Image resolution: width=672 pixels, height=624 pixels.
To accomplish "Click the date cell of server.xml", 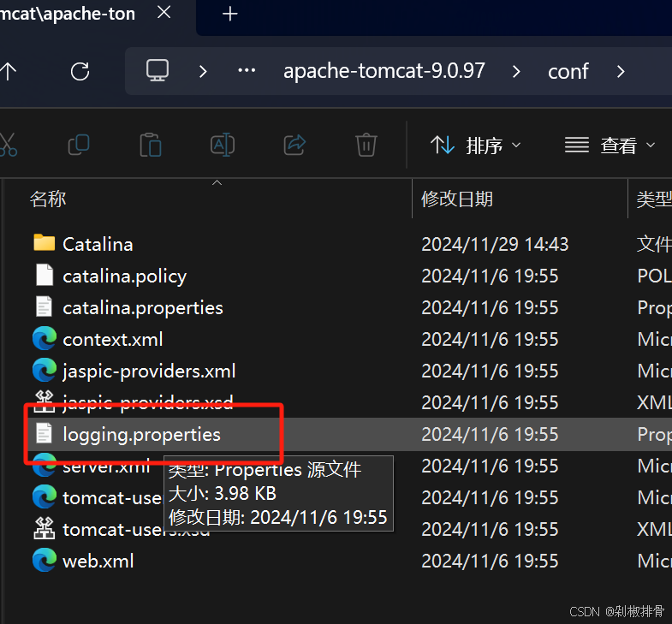I will [x=490, y=466].
